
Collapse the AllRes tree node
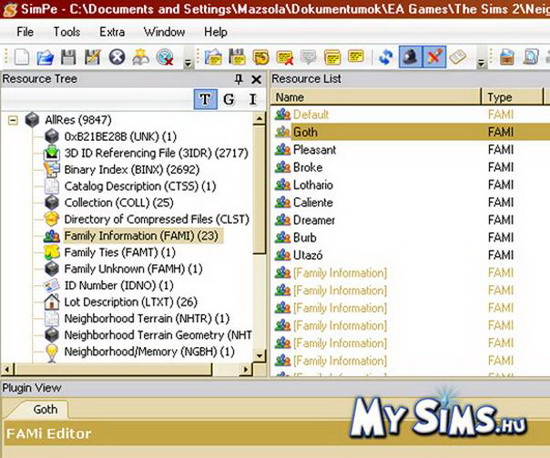click(x=13, y=121)
